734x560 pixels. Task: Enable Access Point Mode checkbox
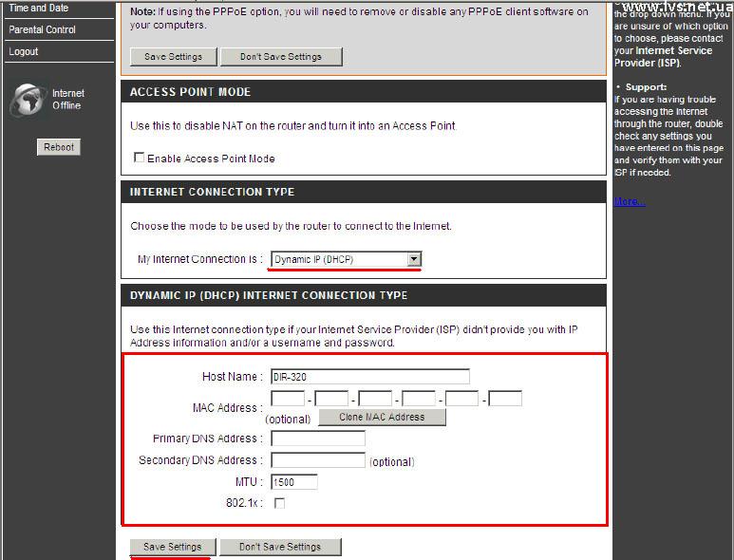[x=140, y=158]
